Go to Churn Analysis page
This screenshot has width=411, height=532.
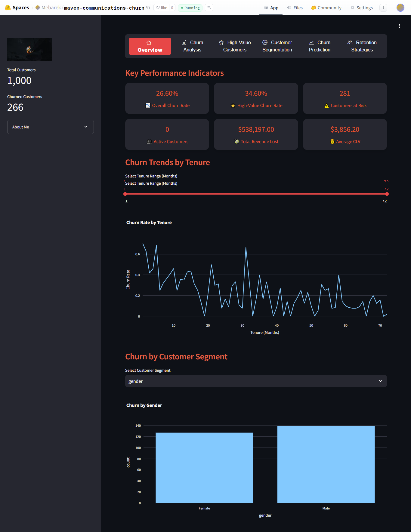coord(192,46)
